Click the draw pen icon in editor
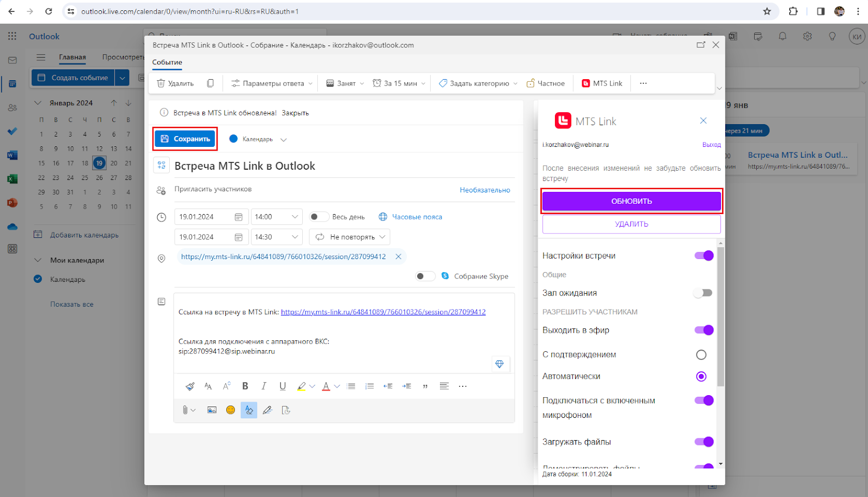The image size is (868, 497). 267,410
